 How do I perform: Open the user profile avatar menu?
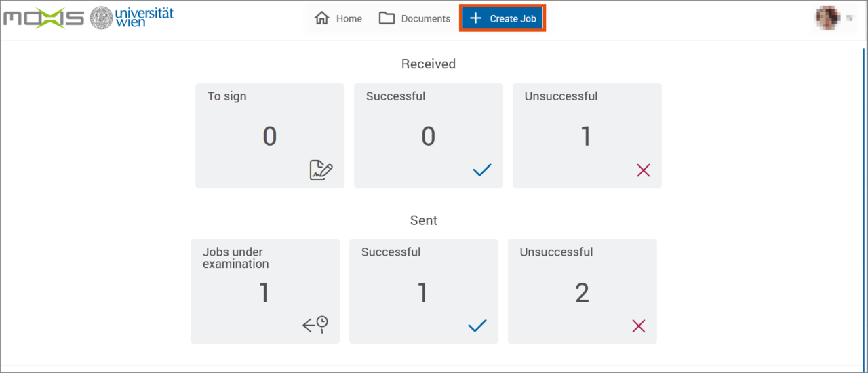(827, 18)
